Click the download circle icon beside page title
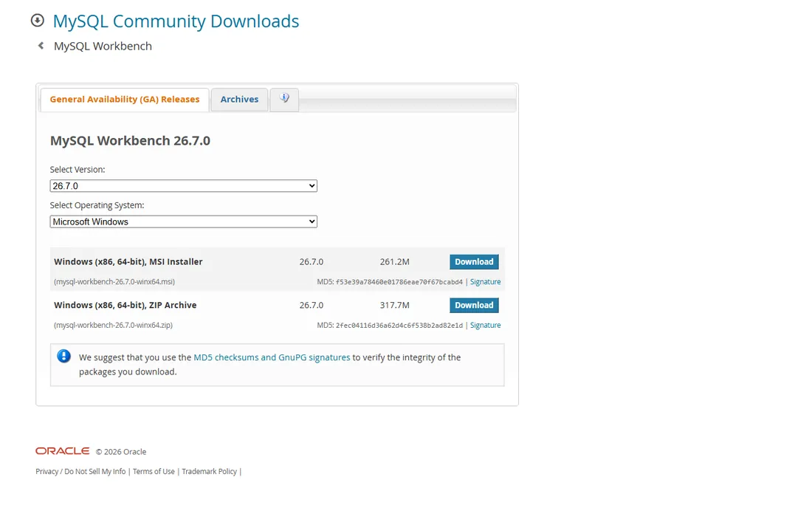This screenshot has height=508, width=812. pos(38,20)
